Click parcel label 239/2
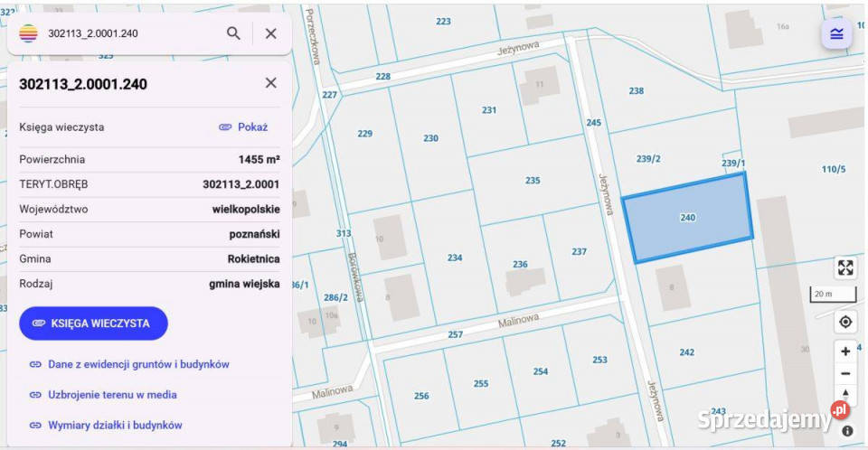 648,159
